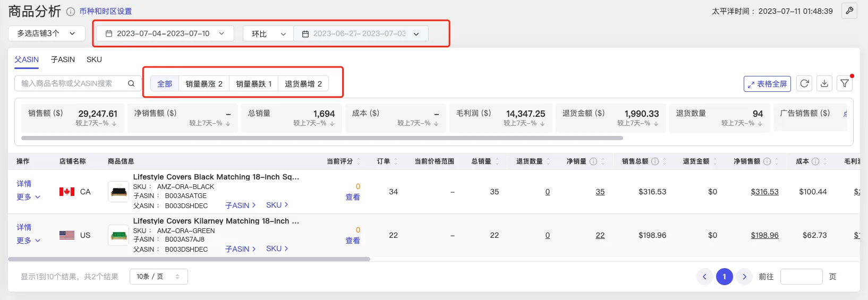Click page number 1 button
The height and width of the screenshot is (300, 868).
(724, 277)
